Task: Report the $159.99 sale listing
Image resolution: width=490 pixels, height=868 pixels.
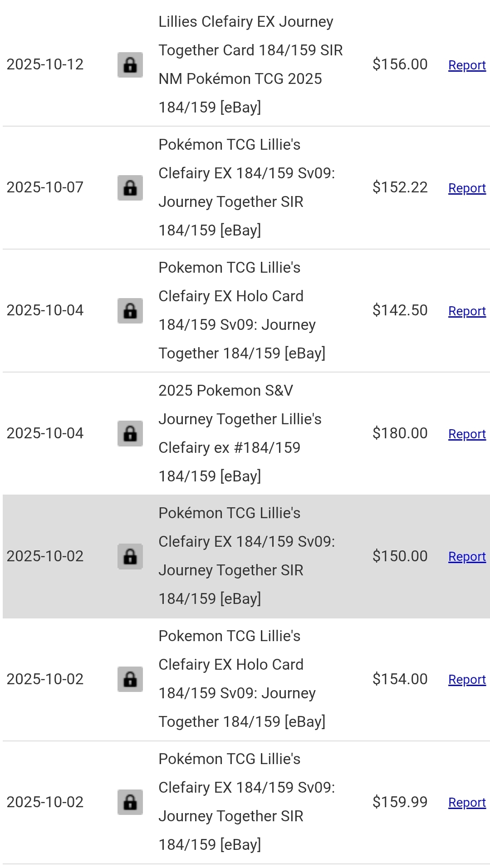Action: 467,803
